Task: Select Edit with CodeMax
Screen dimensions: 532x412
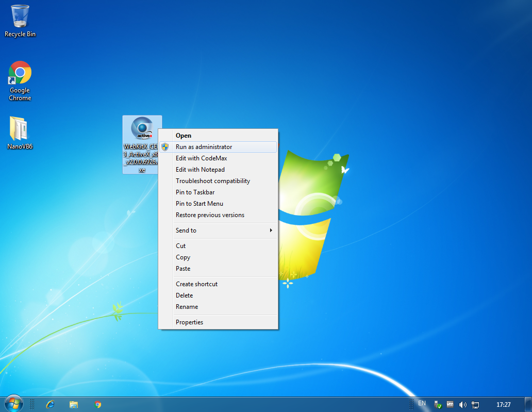Action: pos(218,158)
